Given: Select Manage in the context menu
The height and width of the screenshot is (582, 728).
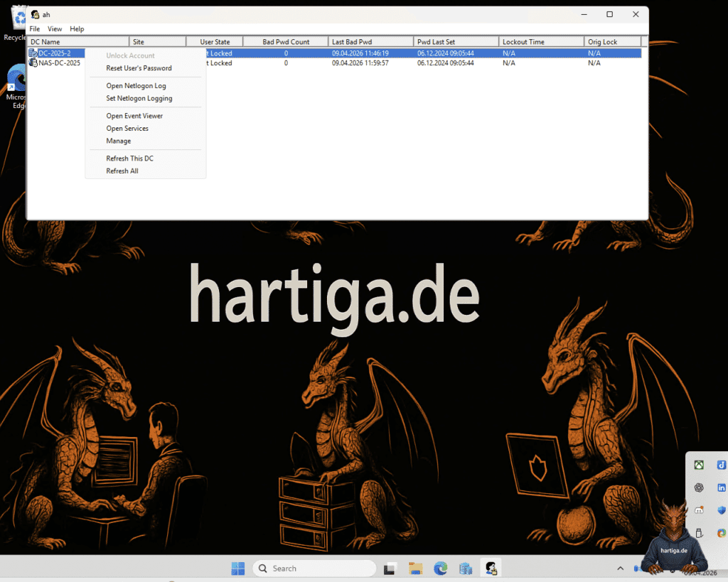Looking at the screenshot, I should point(119,141).
